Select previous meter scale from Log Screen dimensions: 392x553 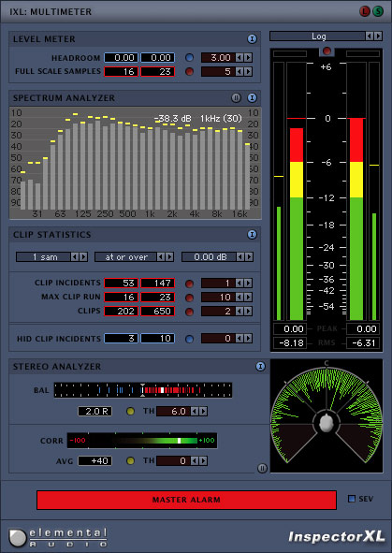370,36
